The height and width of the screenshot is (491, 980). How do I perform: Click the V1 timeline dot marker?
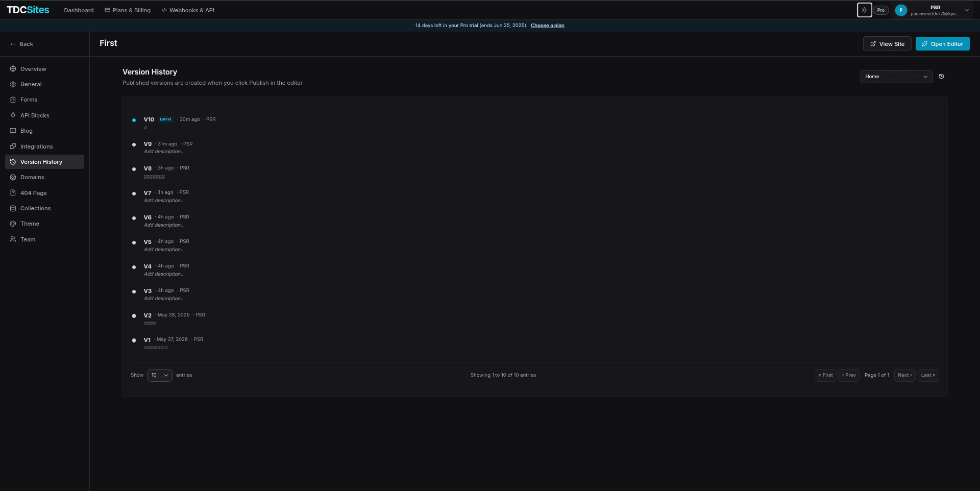point(134,340)
